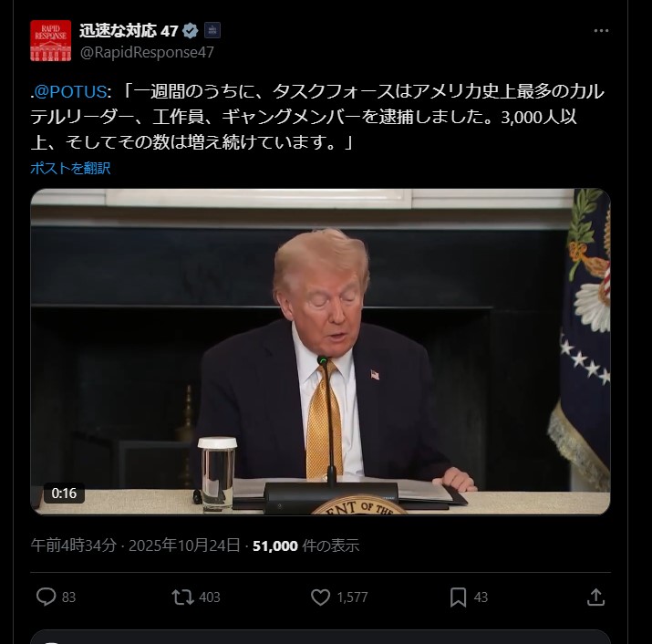
Task: Click the affiliation badge beside the checkmark
Action: pyautogui.click(x=212, y=30)
